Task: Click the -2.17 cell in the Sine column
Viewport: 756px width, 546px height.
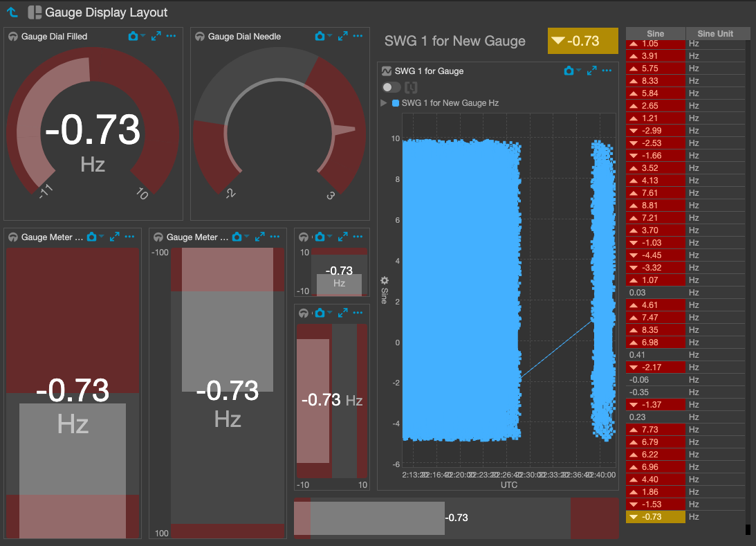Action: click(x=656, y=367)
